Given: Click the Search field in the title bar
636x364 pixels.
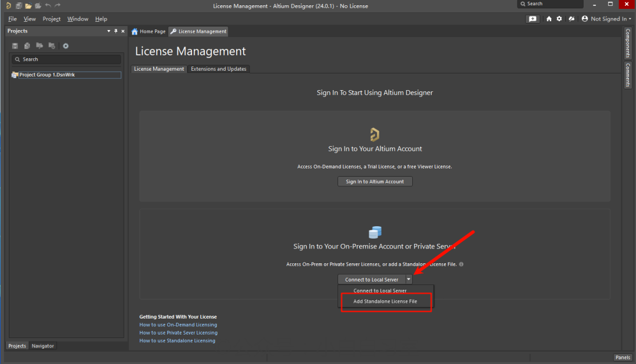Looking at the screenshot, I should point(550,4).
